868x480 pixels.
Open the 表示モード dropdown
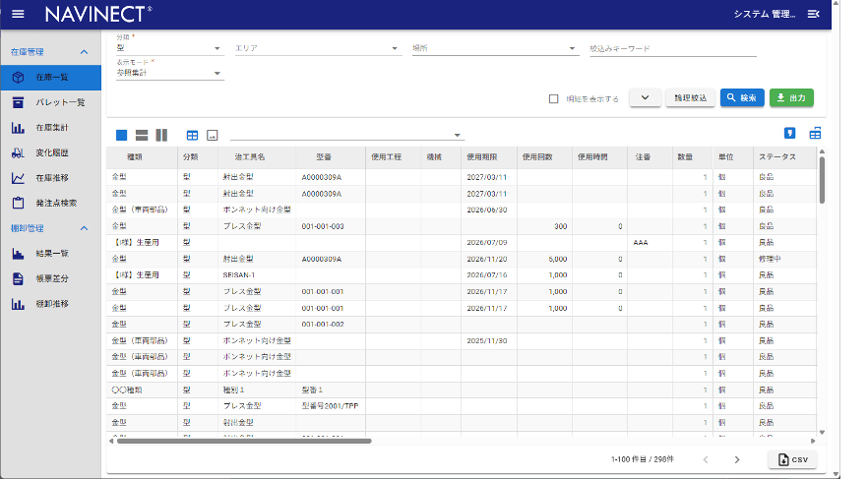[x=170, y=73]
